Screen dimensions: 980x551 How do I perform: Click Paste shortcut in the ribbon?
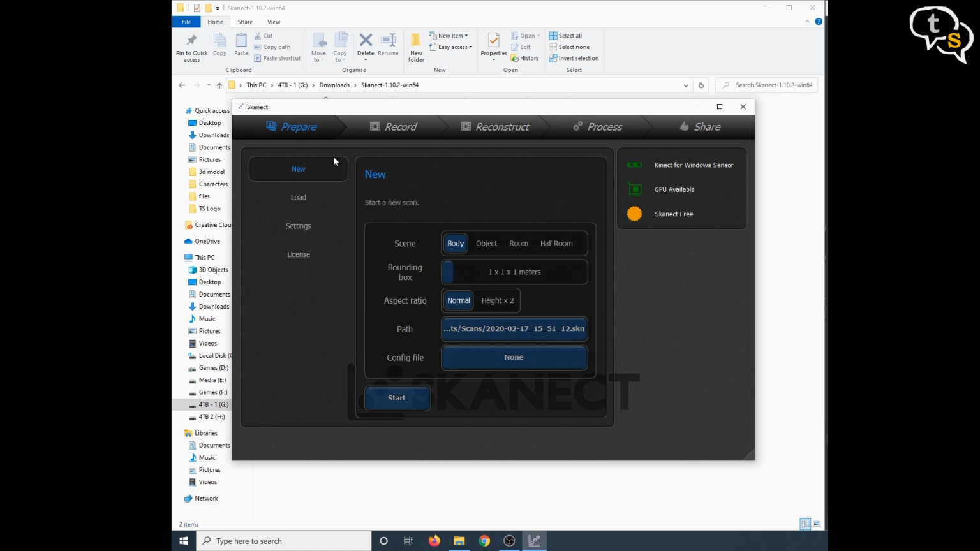(278, 58)
